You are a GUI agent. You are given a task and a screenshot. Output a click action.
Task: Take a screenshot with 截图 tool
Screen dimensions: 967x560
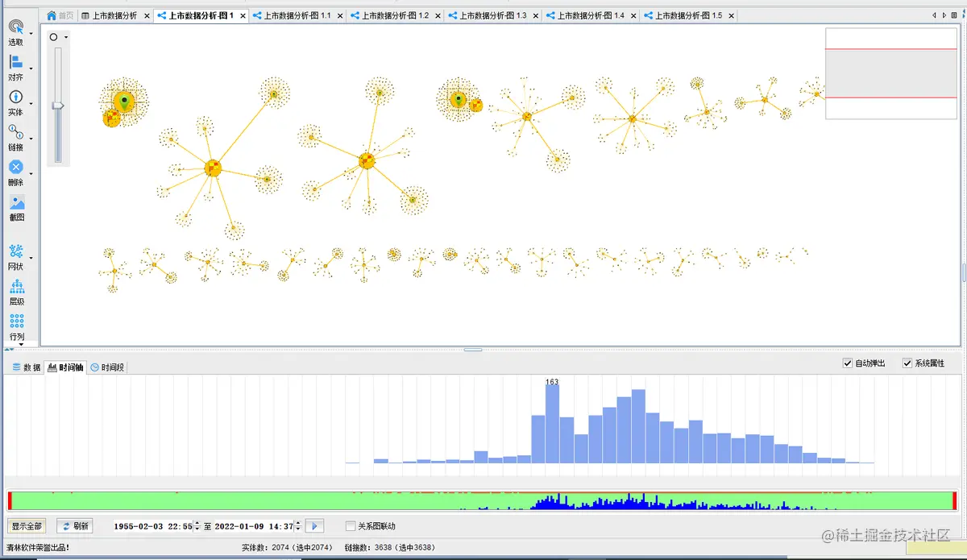click(x=16, y=208)
